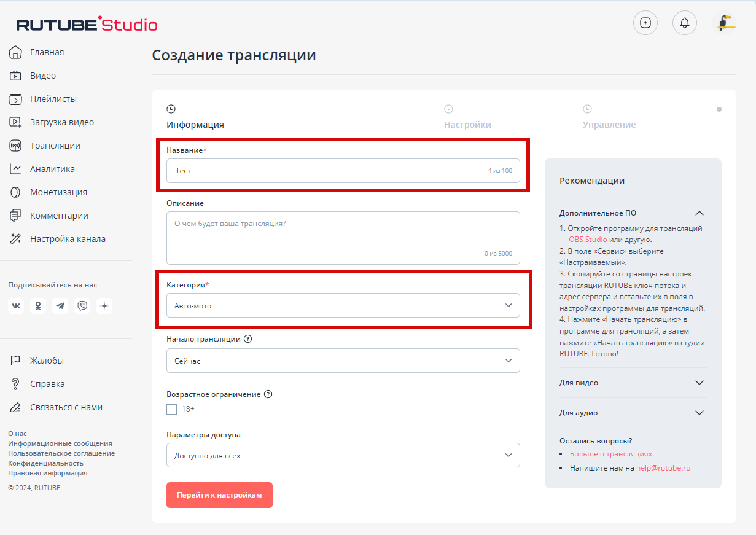Click the Odnoklassniki social icon
Image resolution: width=756 pixels, height=535 pixels.
pyautogui.click(x=38, y=306)
